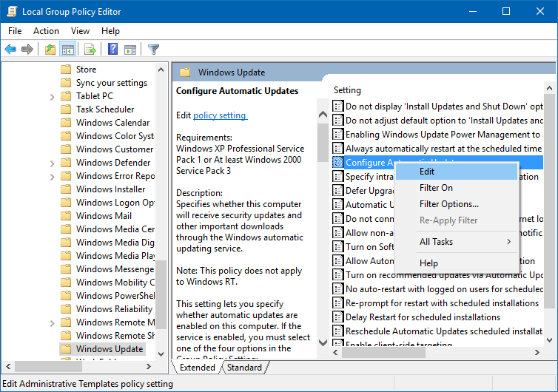Click icon of Delay Restart for scheduled installations
The height and width of the screenshot is (392, 558).
click(x=337, y=317)
